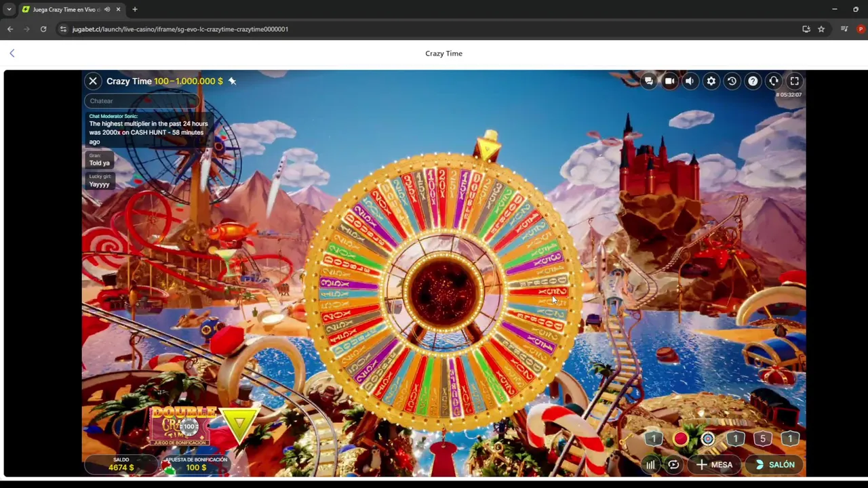This screenshot has height=488, width=868.
Task: Open the help question mark
Action: [x=753, y=81]
